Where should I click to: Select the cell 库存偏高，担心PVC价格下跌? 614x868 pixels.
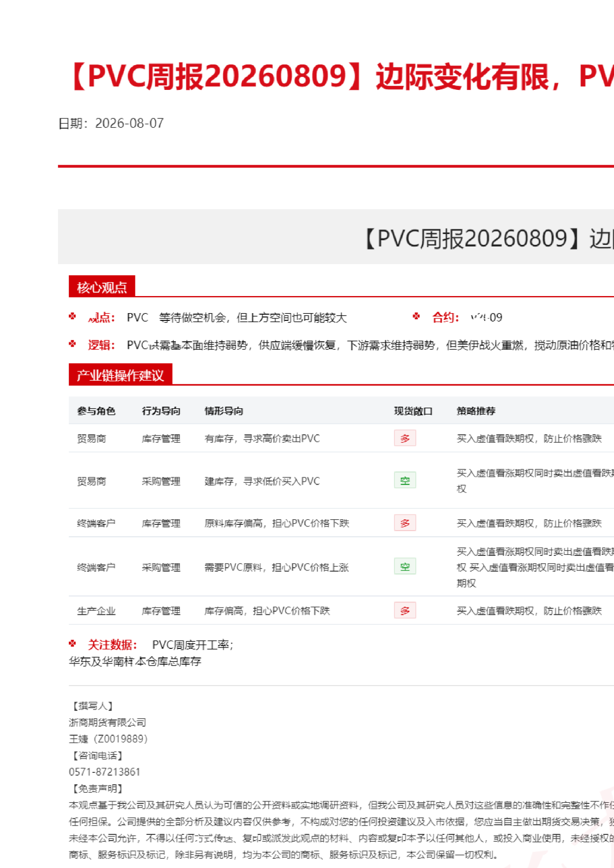pos(267,611)
